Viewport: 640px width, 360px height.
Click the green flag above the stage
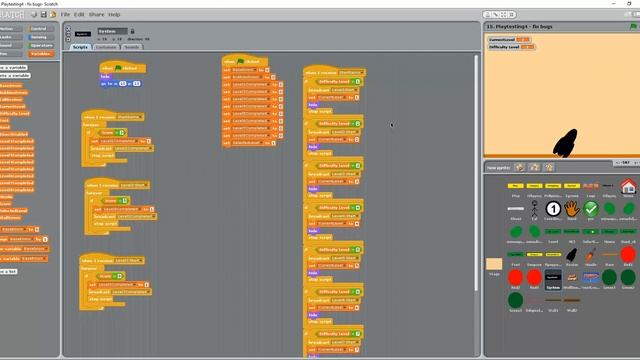633,27
